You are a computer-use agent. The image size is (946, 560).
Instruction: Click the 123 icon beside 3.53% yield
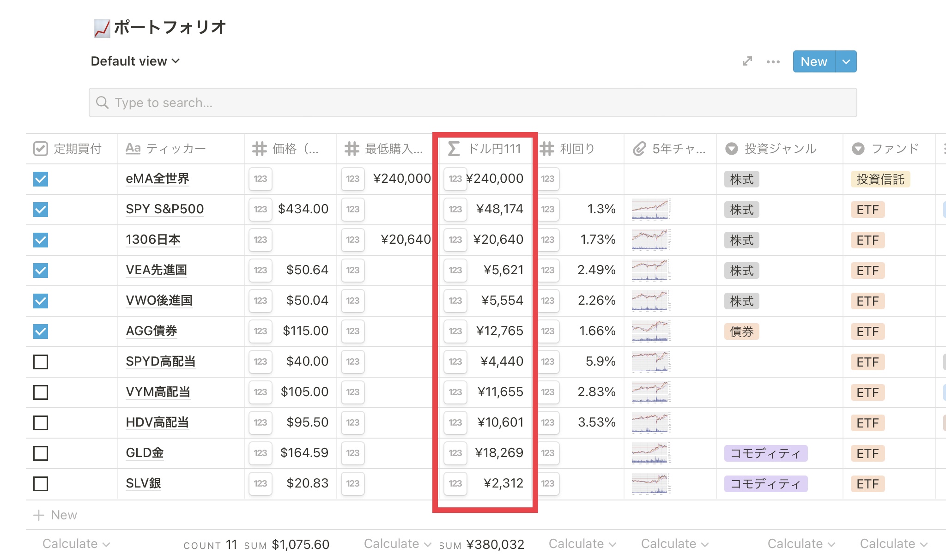coord(548,423)
